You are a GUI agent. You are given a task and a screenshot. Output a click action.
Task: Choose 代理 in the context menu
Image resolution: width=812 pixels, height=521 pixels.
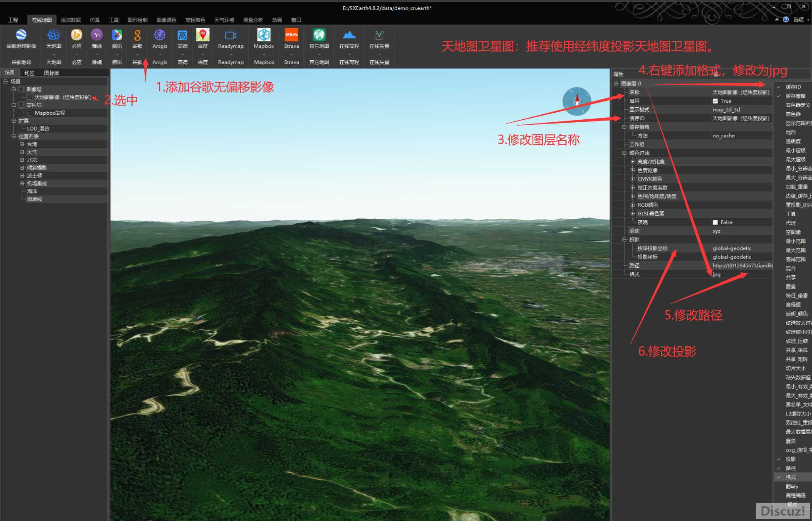pos(793,223)
